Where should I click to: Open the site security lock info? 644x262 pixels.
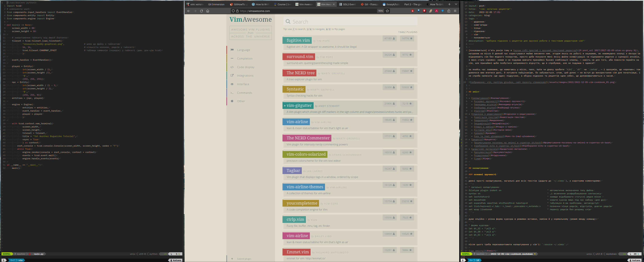(x=237, y=11)
